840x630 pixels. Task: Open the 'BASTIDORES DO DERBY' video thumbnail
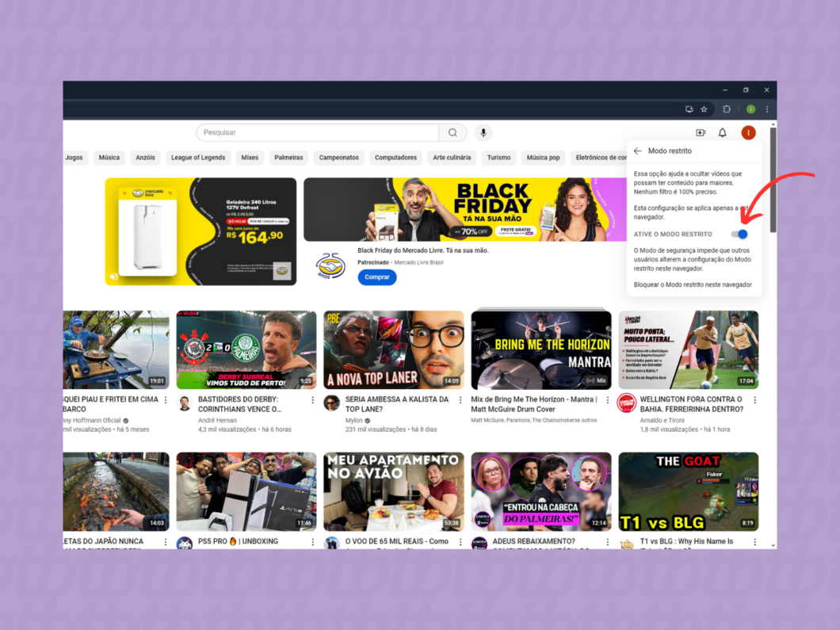(x=246, y=349)
